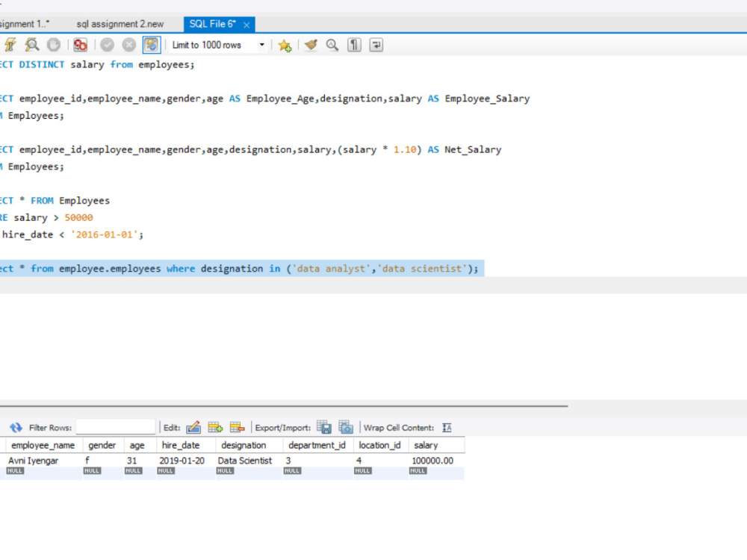The height and width of the screenshot is (560, 747).
Task: Close the SQL File 6* tab
Action: [x=247, y=25]
